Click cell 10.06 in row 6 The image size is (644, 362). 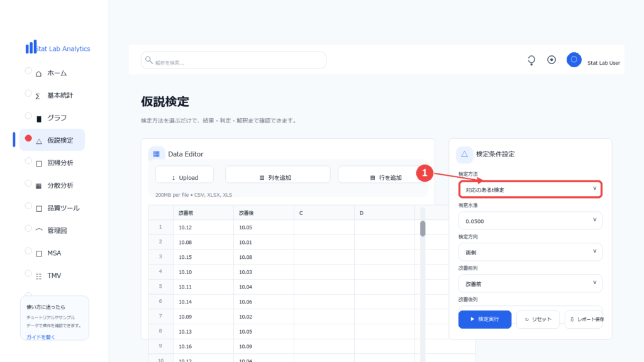click(264, 302)
